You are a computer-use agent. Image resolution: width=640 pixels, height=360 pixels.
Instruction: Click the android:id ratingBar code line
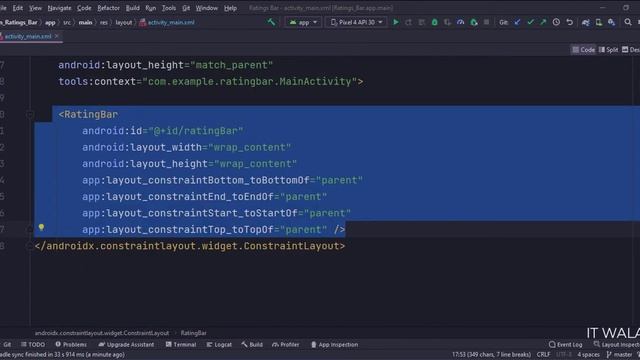[162, 131]
